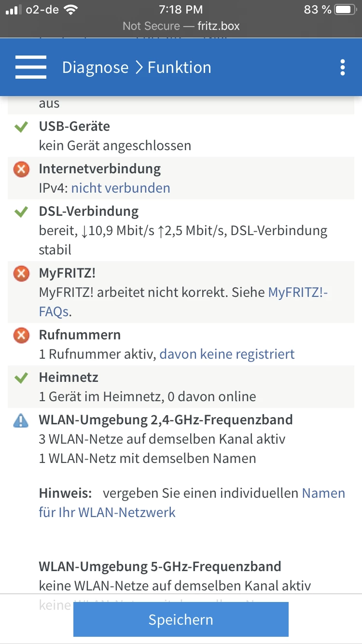This screenshot has width=362, height=644.
Task: Tap the battery icon in status bar
Action: (346, 10)
